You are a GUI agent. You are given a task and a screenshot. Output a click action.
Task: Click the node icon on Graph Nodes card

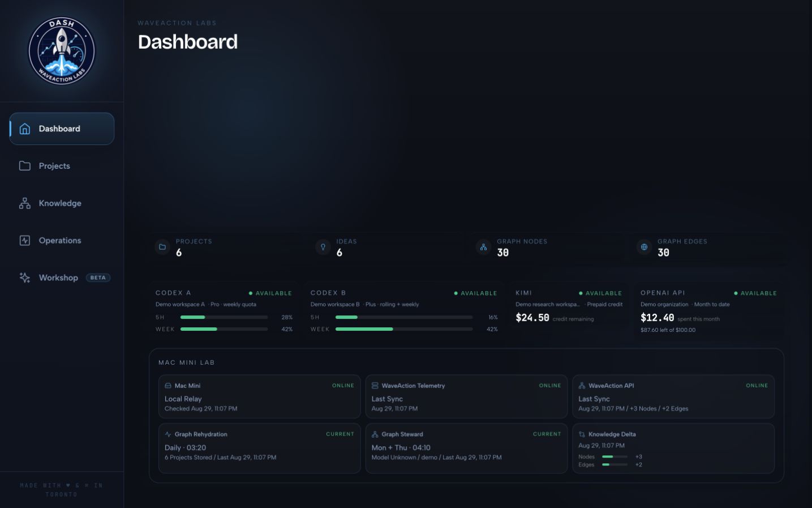[x=483, y=247]
